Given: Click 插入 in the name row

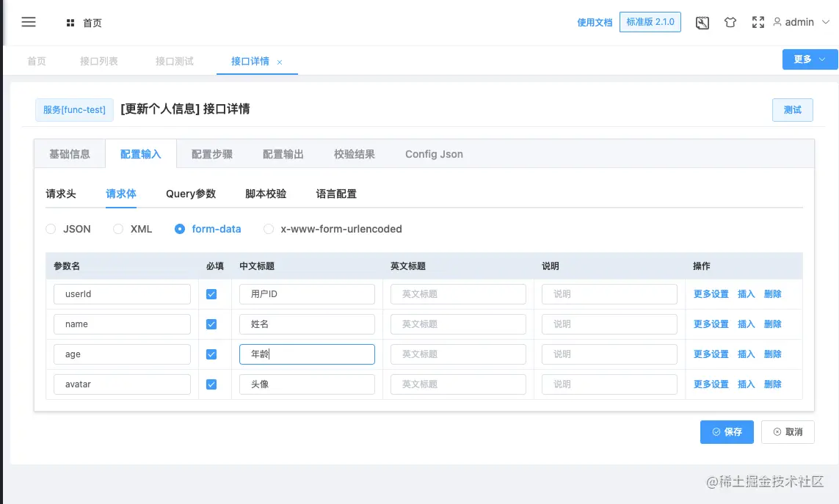Looking at the screenshot, I should click(746, 324).
